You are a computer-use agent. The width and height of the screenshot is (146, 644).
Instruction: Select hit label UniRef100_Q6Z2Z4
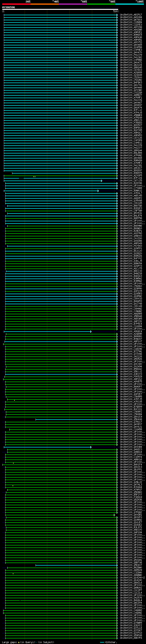click(x=131, y=65)
